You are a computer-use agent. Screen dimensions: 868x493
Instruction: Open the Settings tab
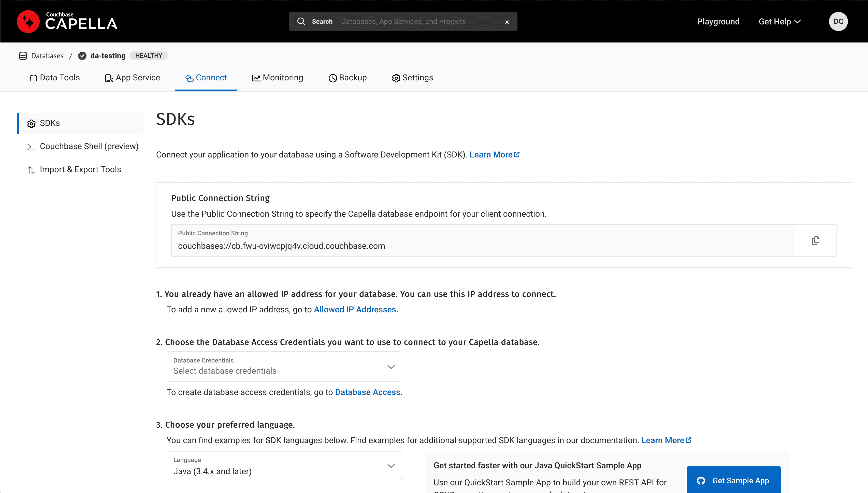pyautogui.click(x=412, y=78)
